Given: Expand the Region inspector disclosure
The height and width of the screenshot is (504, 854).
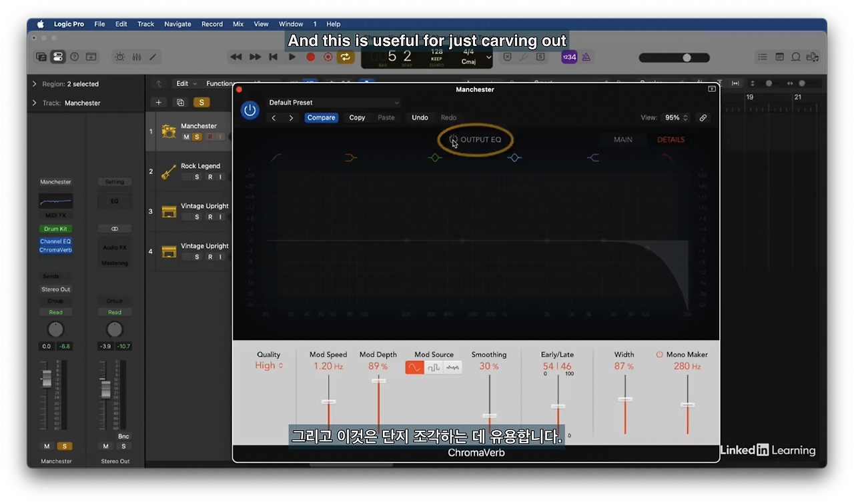Looking at the screenshot, I should tap(35, 84).
